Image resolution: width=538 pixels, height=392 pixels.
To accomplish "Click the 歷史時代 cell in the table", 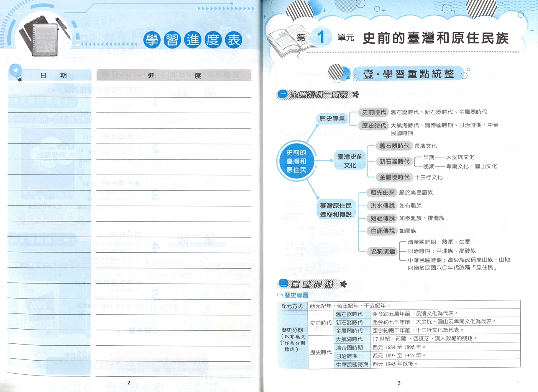I will 321,352.
